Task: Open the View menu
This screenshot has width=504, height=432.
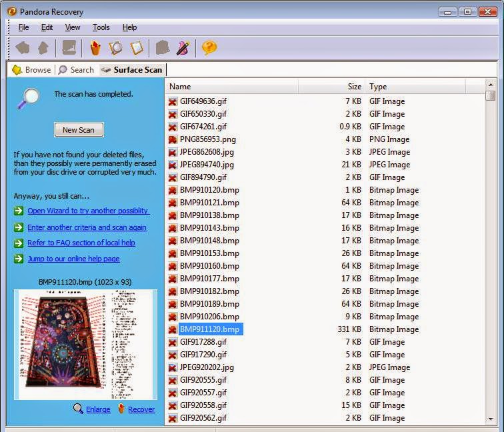Action: [x=72, y=27]
